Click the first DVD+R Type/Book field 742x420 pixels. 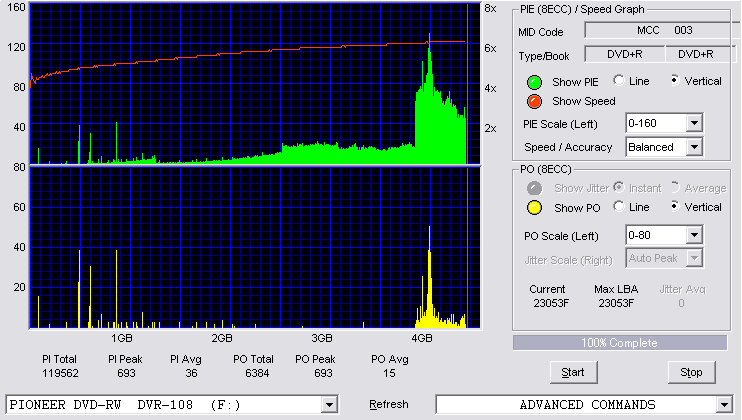[625, 54]
